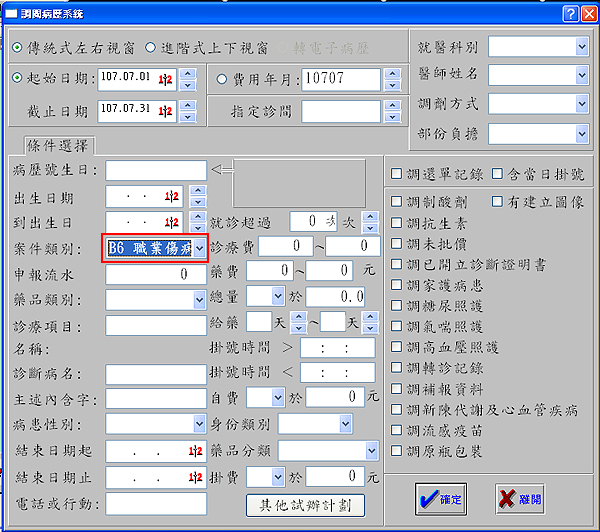Decrease the 截止日期 spinner value
This screenshot has height=532, width=600.
point(187,116)
